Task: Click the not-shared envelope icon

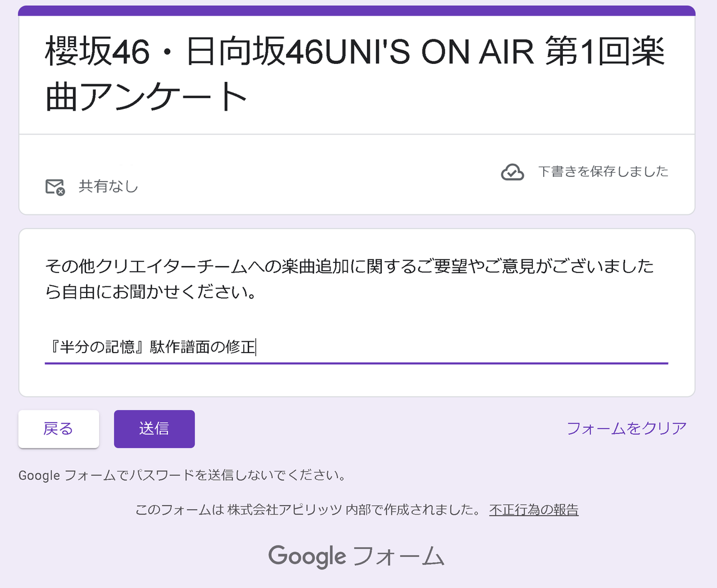Action: [55, 187]
